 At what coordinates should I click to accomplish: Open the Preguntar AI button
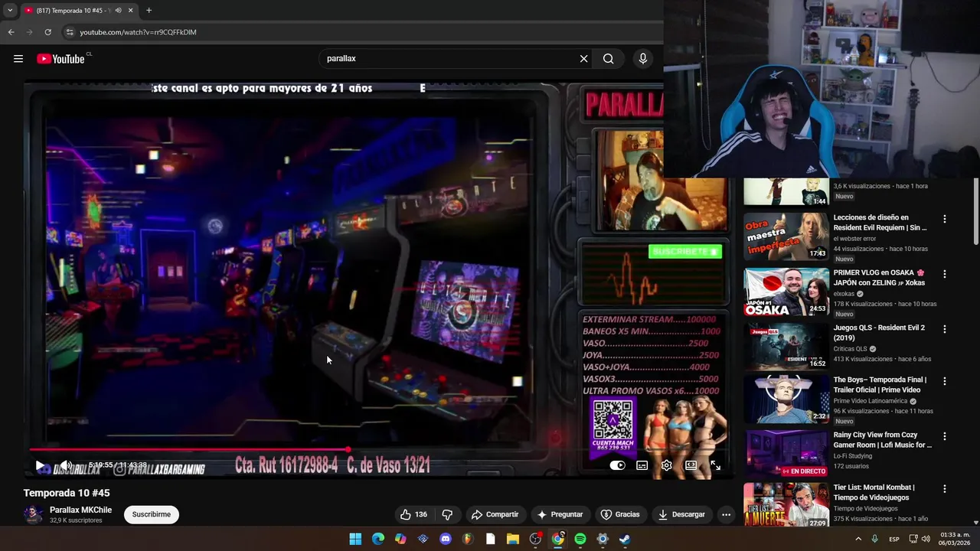[x=560, y=514]
